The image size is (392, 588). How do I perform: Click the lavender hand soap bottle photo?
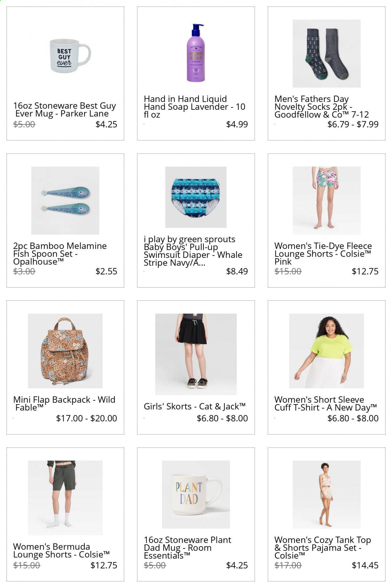(196, 53)
